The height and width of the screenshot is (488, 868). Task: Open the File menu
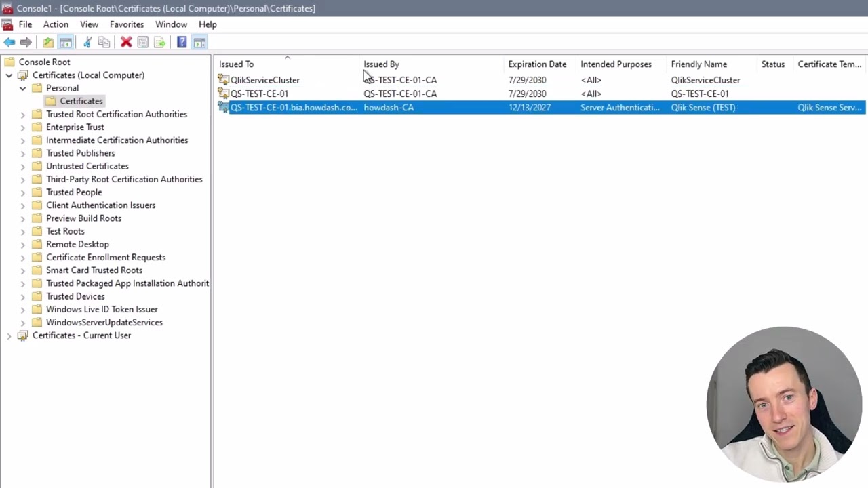(x=25, y=24)
